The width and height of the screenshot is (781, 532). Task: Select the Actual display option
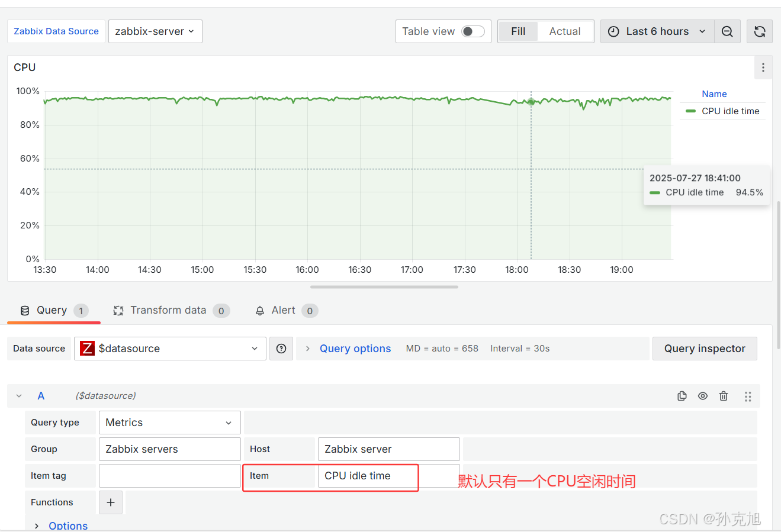[565, 31]
